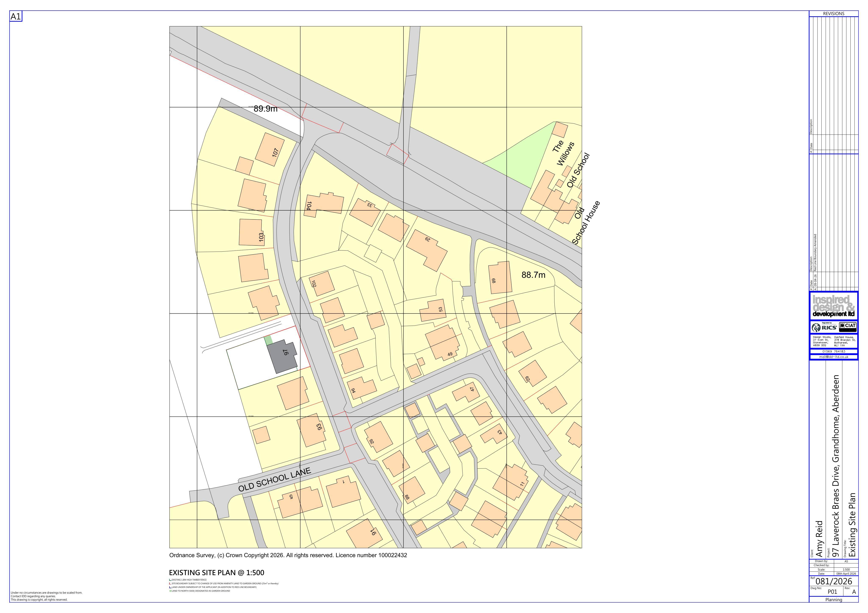Click the 89.9m spot height label
Image resolution: width=868 pixels, height=613 pixels.
point(265,109)
